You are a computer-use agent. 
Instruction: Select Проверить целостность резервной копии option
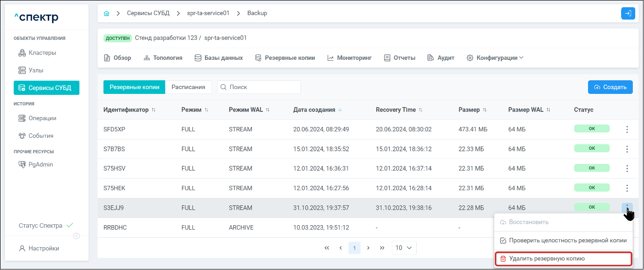563,240
